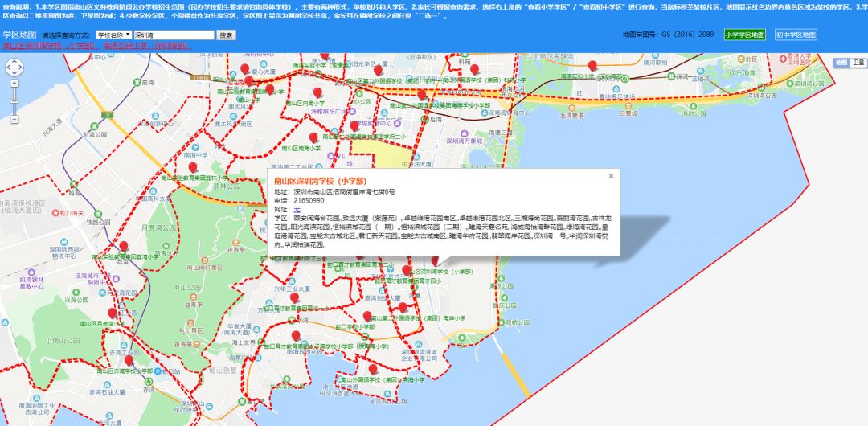Click the map pan compass control
This screenshot has height=426, width=868.
coord(14,68)
